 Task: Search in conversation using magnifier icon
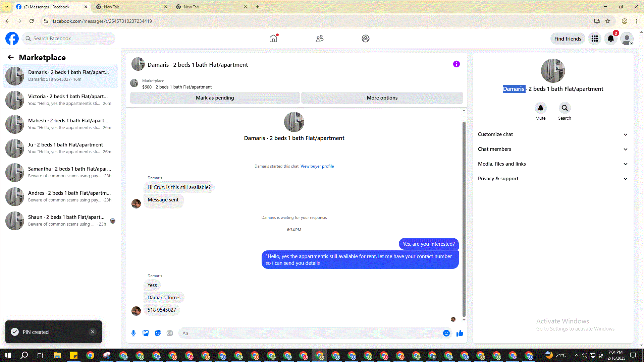coord(565,108)
